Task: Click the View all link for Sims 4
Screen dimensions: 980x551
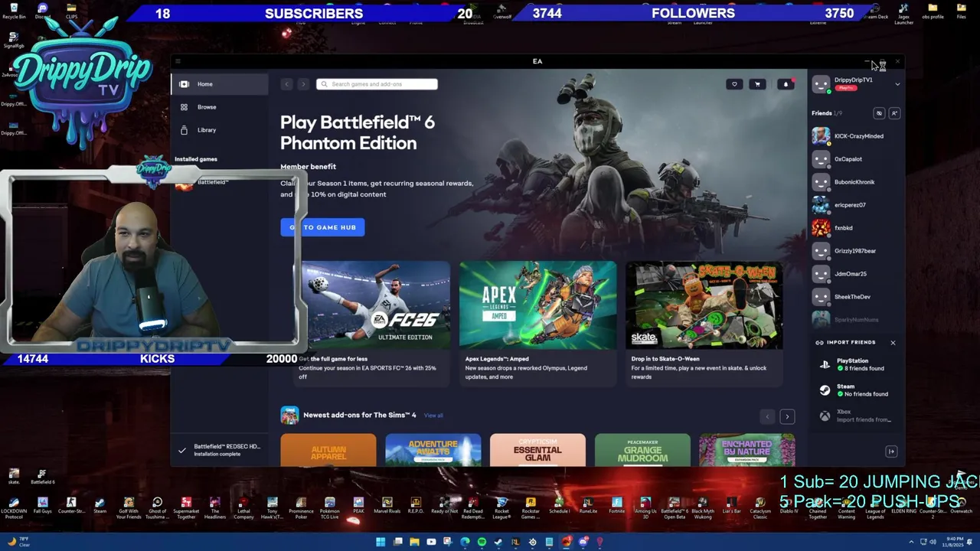Action: pyautogui.click(x=433, y=416)
